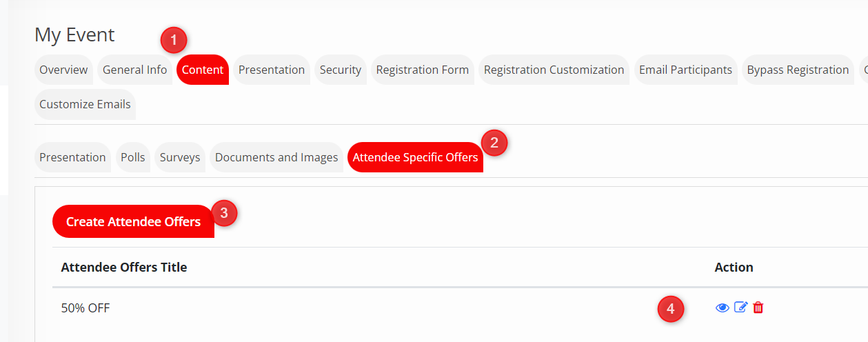
Task: View the 50% OFF offer via eye icon
Action: pos(723,308)
